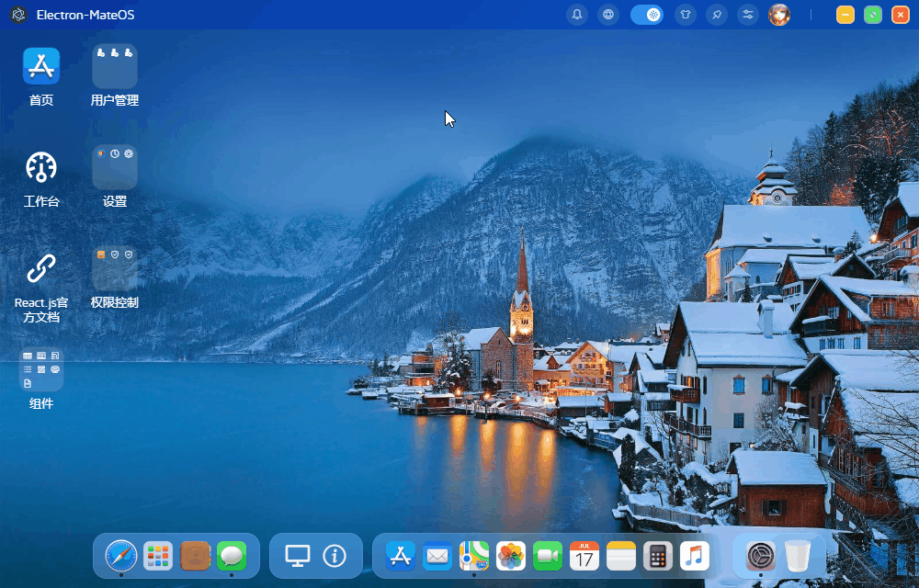Viewport: 919px width, 588px height.
Task: Open System Preferences in the dock
Action: click(x=761, y=556)
